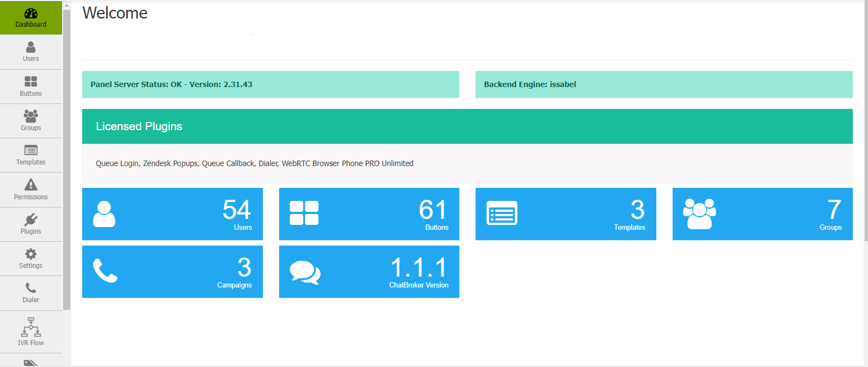Open the Templates sidebar icon
The height and width of the screenshot is (367, 868).
(31, 150)
